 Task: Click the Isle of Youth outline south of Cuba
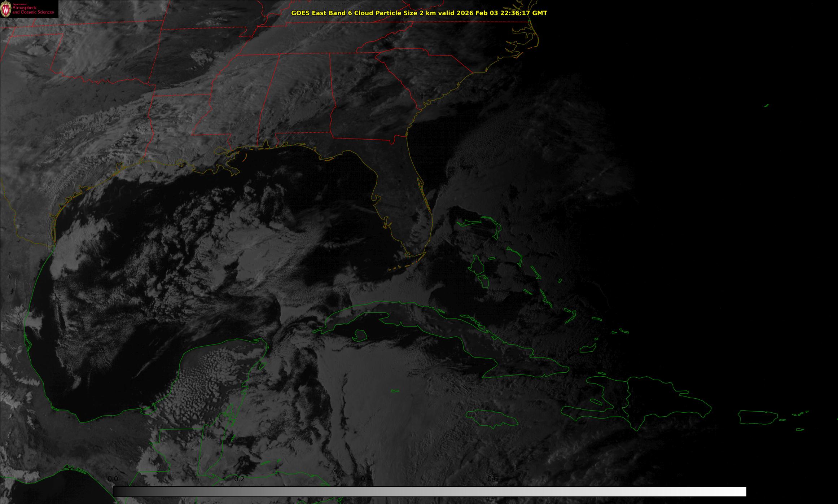[x=360, y=335]
